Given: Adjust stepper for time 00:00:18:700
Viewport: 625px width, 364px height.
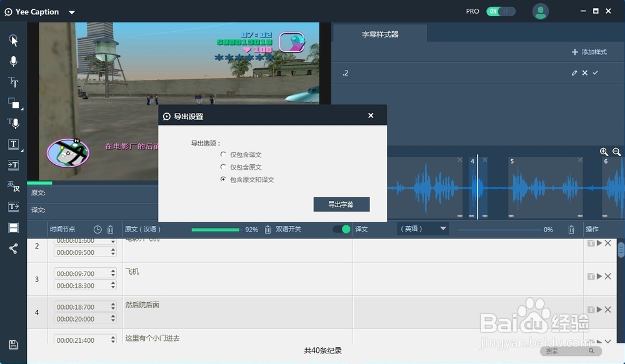Looking at the screenshot, I should click(113, 307).
